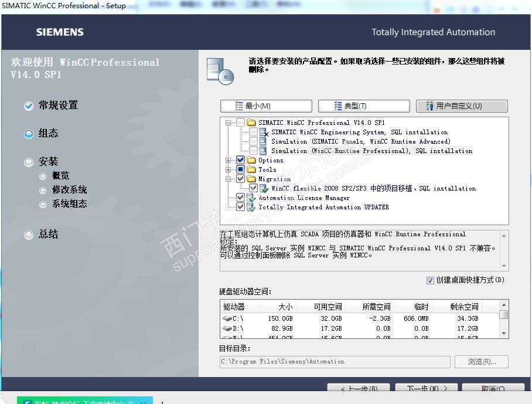Go back with 上一步(B) button
Viewport: 532px width, 404px height.
359,388
